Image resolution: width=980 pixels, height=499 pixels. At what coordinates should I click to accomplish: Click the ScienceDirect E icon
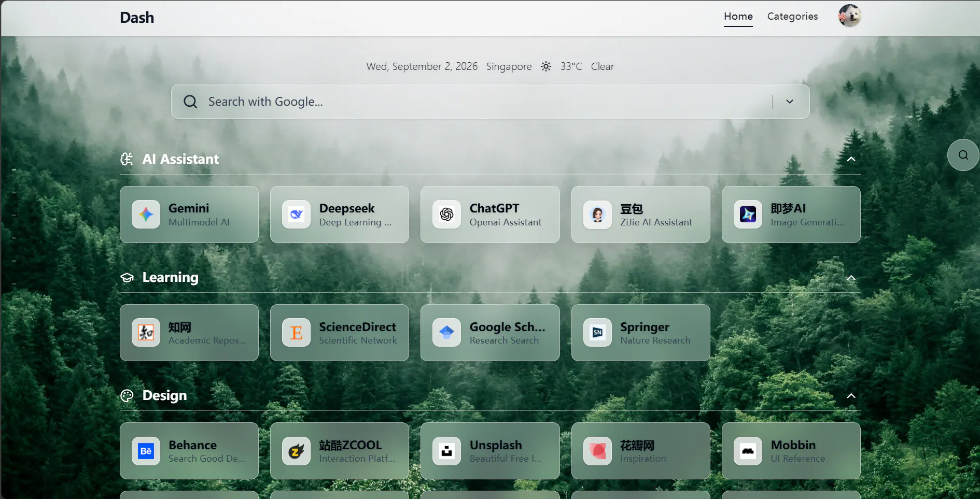tap(296, 333)
